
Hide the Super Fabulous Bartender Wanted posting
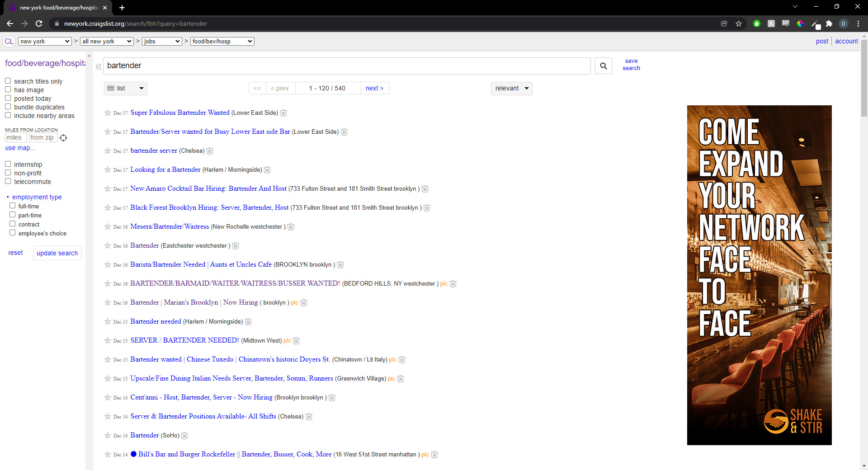pos(283,113)
